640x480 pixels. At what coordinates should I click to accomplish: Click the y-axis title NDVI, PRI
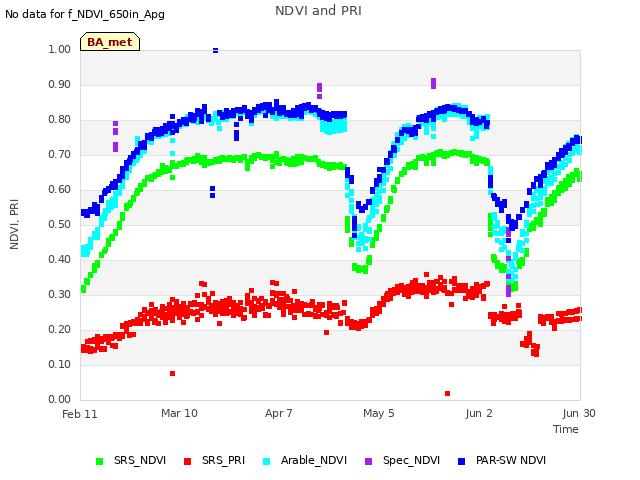14,224
